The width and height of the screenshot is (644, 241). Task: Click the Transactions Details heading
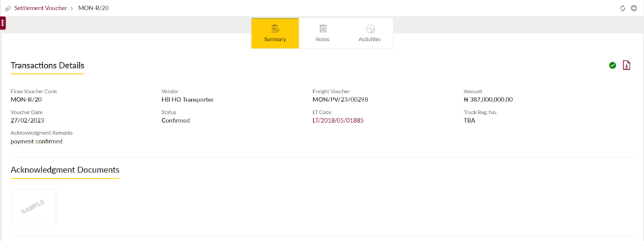pyautogui.click(x=48, y=65)
